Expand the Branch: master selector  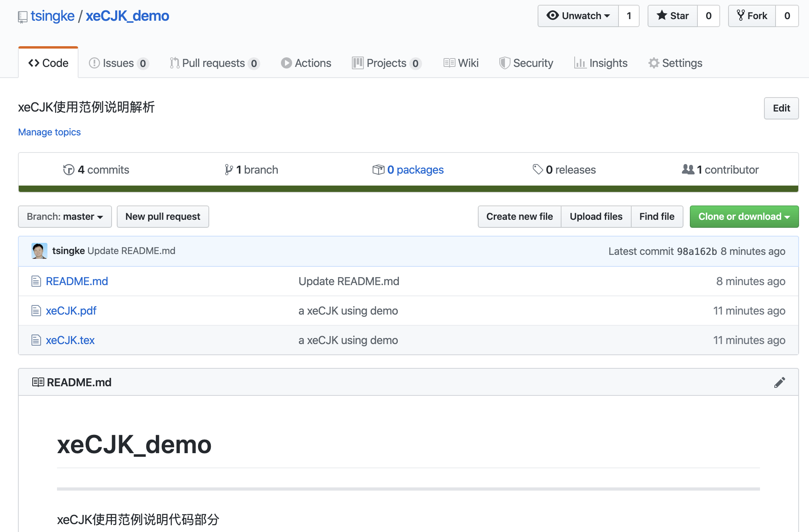65,217
